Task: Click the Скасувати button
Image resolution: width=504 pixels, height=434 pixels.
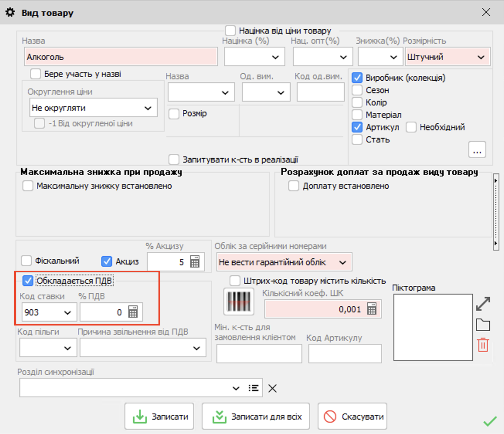Action: click(352, 417)
